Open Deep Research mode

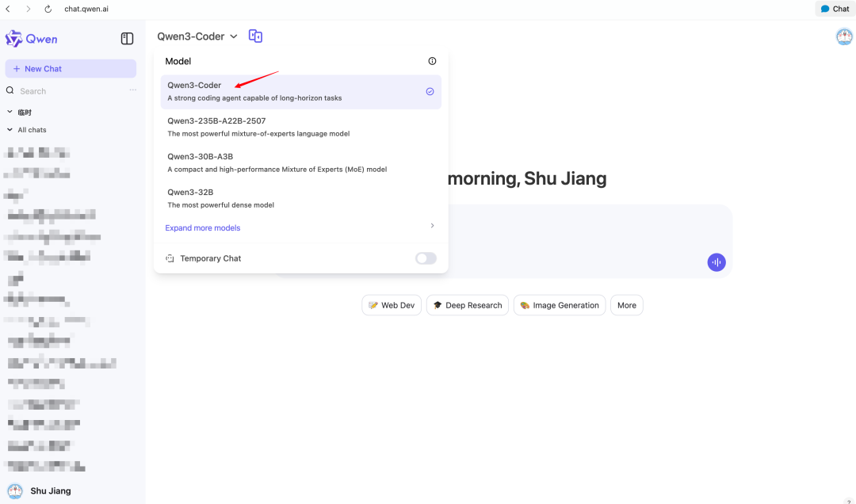468,305
